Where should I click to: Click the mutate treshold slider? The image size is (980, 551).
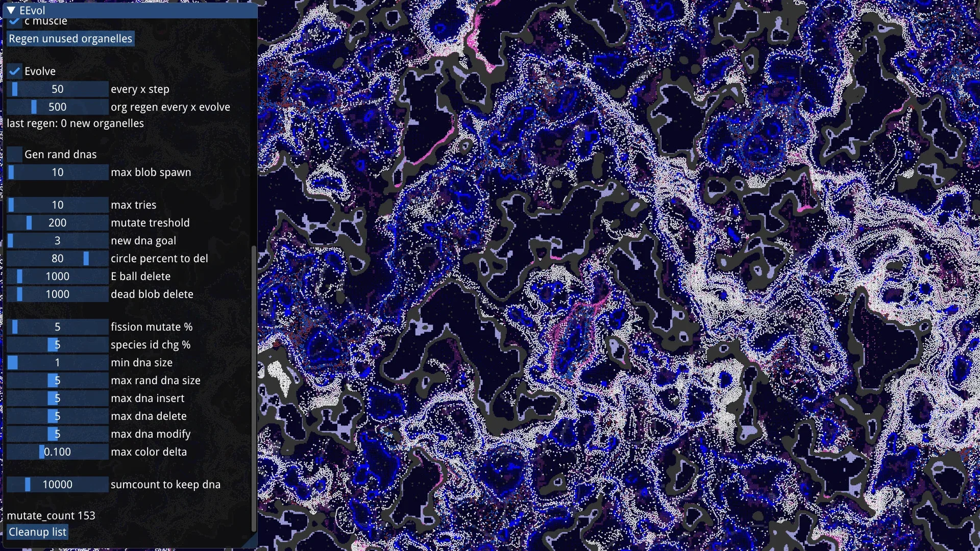pos(57,223)
